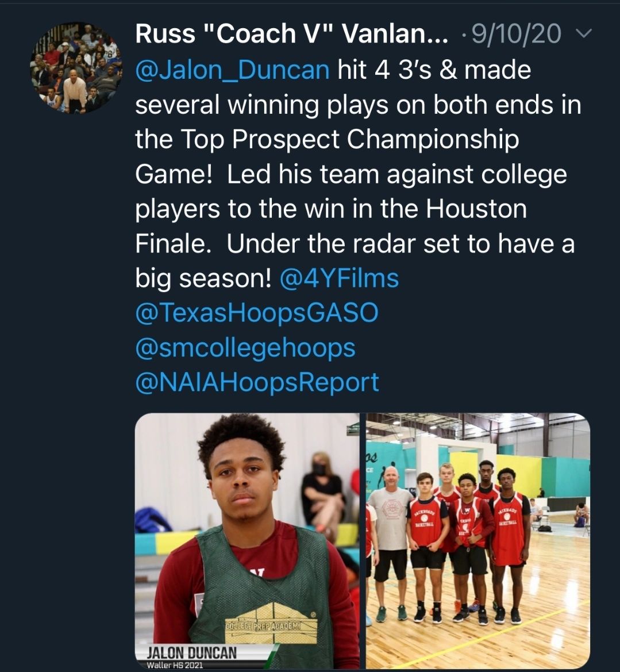Visit the @4YFilms mention

coord(339,278)
